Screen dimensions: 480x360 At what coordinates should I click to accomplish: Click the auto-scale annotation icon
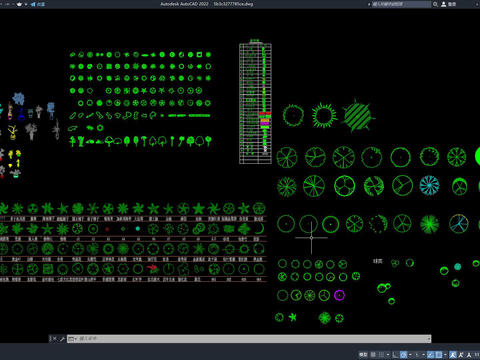(x=461, y=355)
